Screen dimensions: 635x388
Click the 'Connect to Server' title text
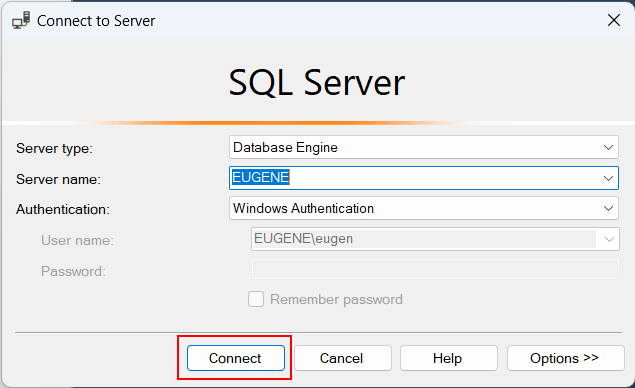coord(96,21)
